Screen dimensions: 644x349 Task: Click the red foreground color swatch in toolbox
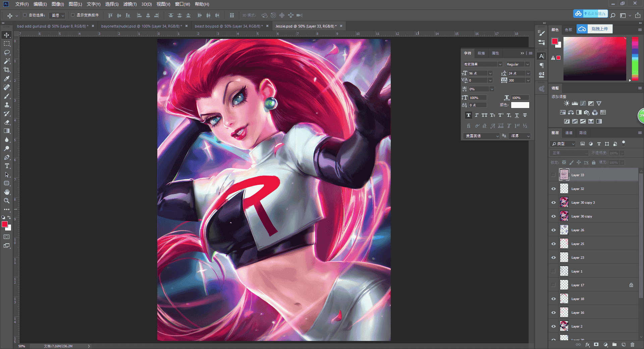pyautogui.click(x=5, y=224)
